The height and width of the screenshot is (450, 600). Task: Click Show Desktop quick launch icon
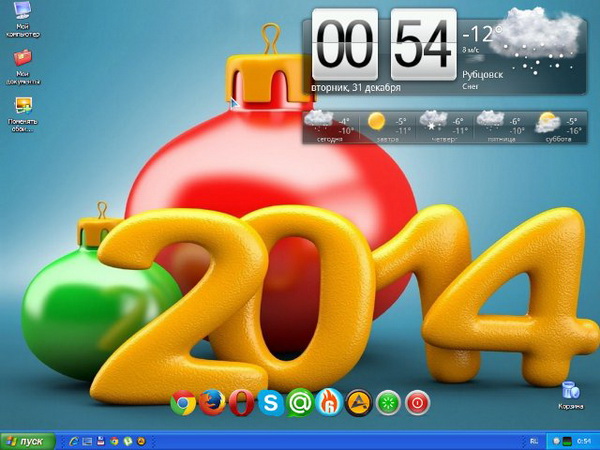click(87, 440)
